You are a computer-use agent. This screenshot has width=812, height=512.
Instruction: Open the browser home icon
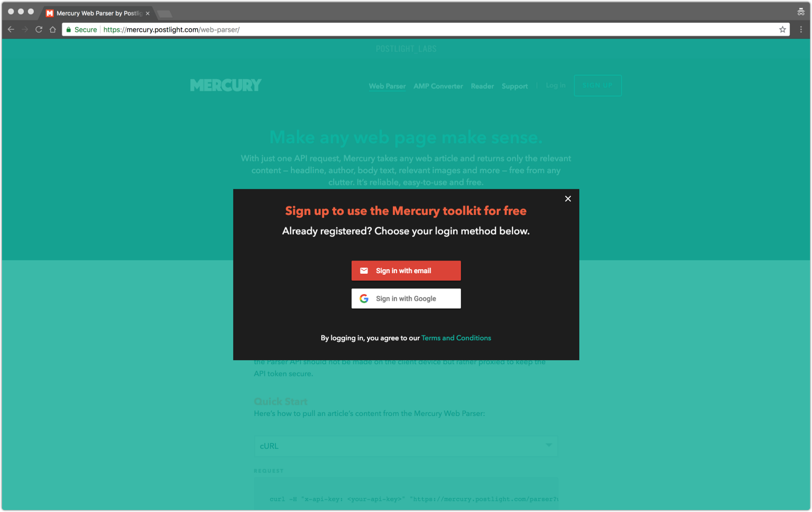pyautogui.click(x=53, y=29)
